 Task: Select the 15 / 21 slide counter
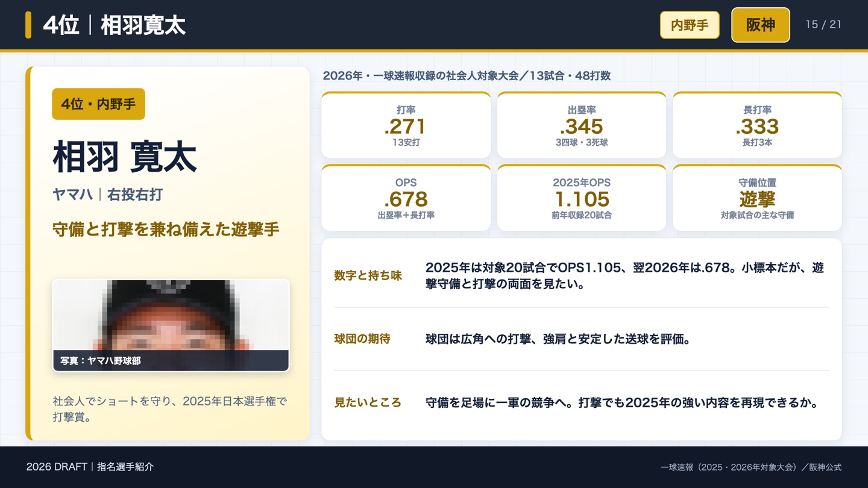pos(823,25)
